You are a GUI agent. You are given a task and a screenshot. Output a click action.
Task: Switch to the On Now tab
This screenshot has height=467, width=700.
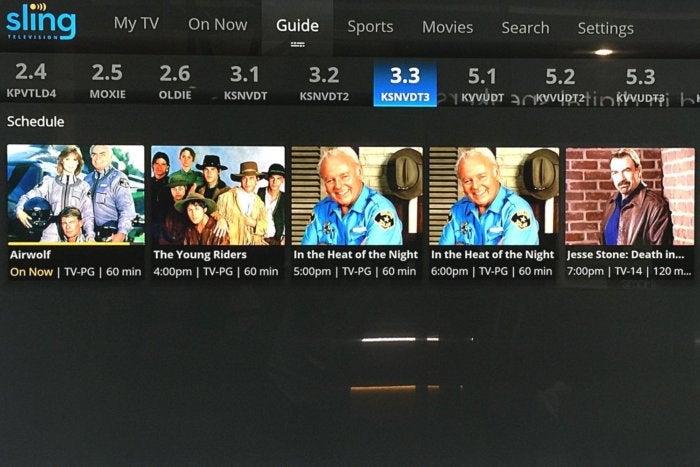click(x=217, y=25)
